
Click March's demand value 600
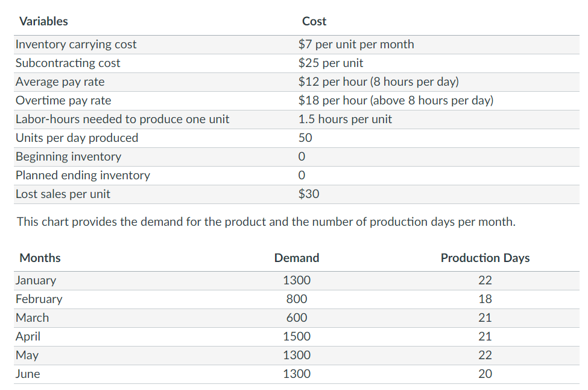[x=297, y=318]
